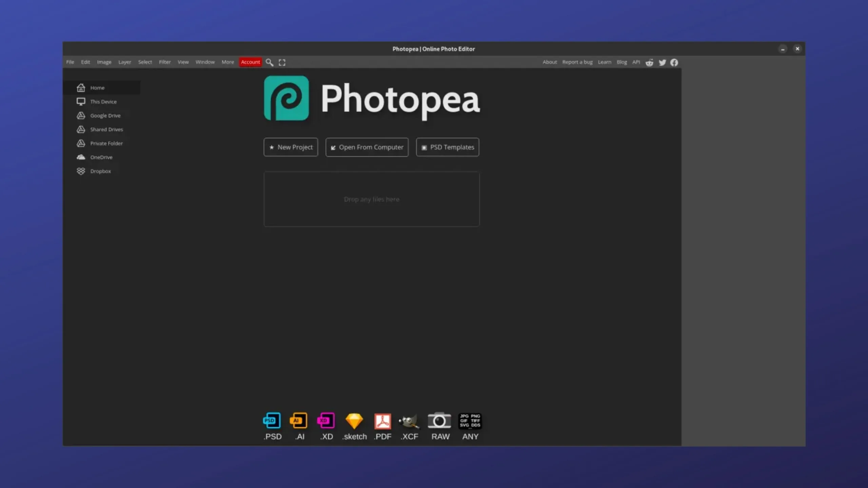Open the Image menu

pos(104,62)
